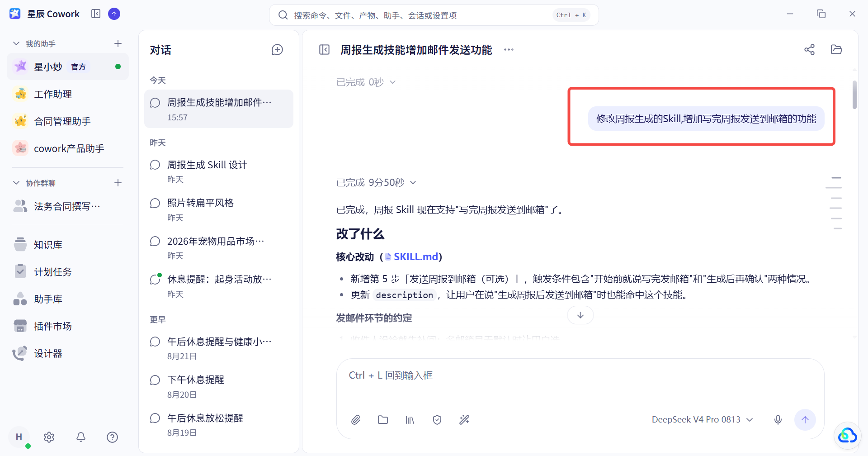Send message with up-arrow button
Screen dimensions: 868x456
point(805,420)
